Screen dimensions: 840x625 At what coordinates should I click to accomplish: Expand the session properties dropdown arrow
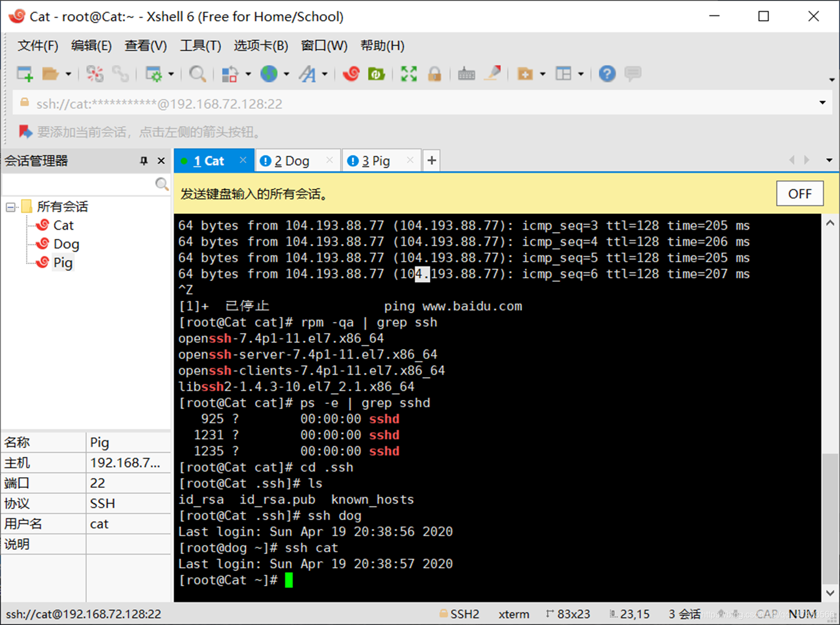coord(171,74)
